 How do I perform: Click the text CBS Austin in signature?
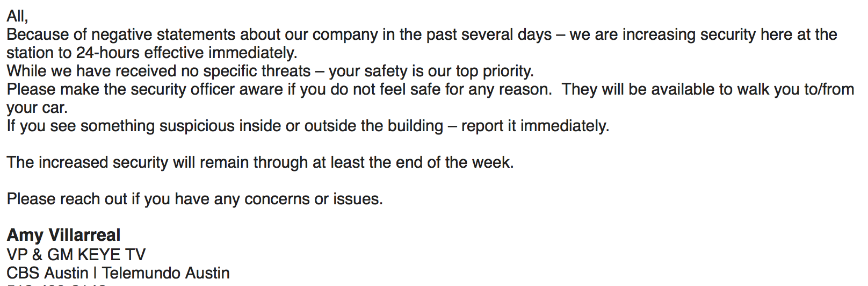tap(47, 273)
